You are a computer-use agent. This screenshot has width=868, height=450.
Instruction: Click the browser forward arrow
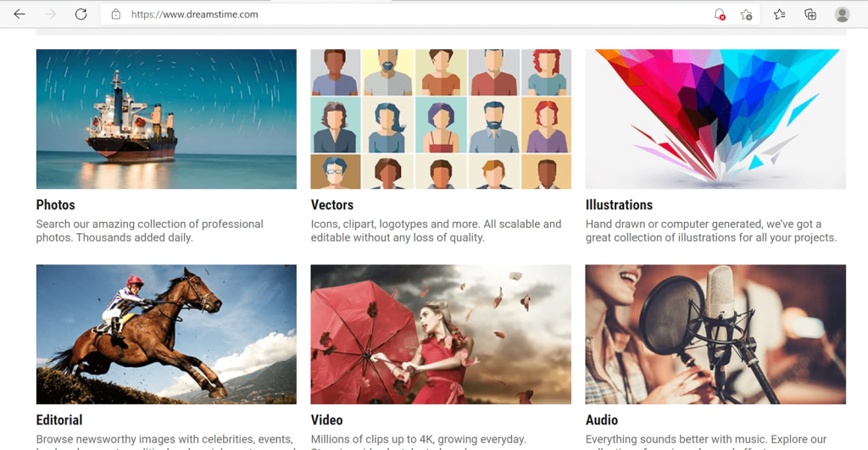[x=50, y=14]
